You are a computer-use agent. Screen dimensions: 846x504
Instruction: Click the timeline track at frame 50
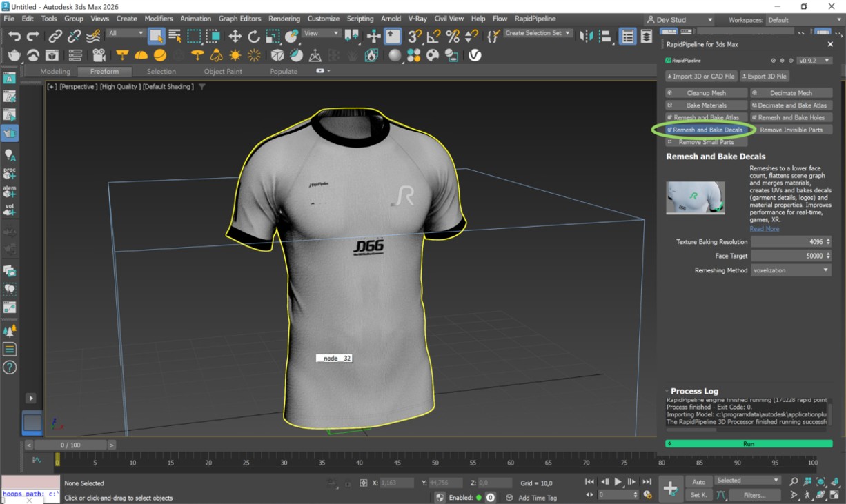tap(434, 461)
